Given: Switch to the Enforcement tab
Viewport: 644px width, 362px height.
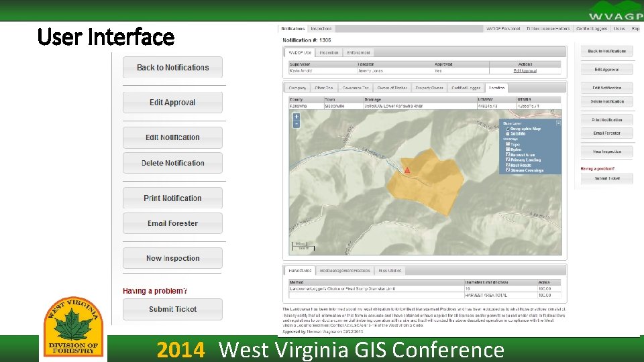Looking at the screenshot, I should click(358, 52).
